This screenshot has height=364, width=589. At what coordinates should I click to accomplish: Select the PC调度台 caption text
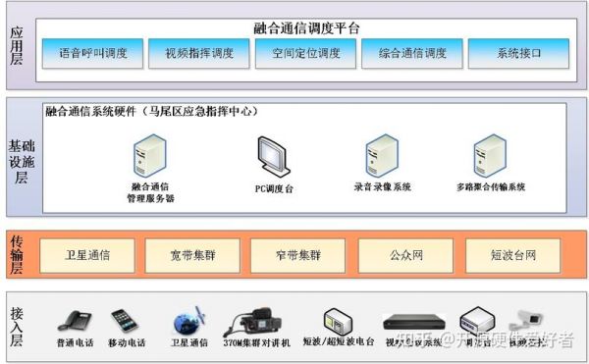274,188
